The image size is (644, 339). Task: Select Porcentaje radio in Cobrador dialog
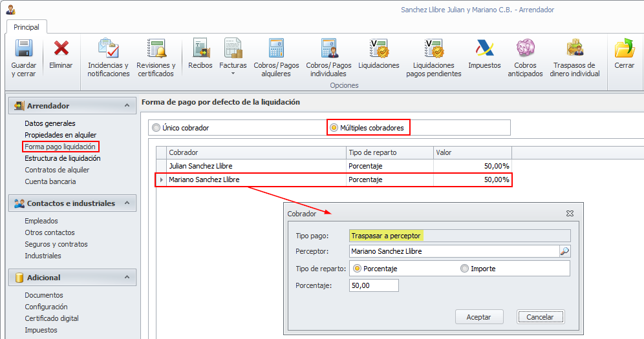[357, 269]
